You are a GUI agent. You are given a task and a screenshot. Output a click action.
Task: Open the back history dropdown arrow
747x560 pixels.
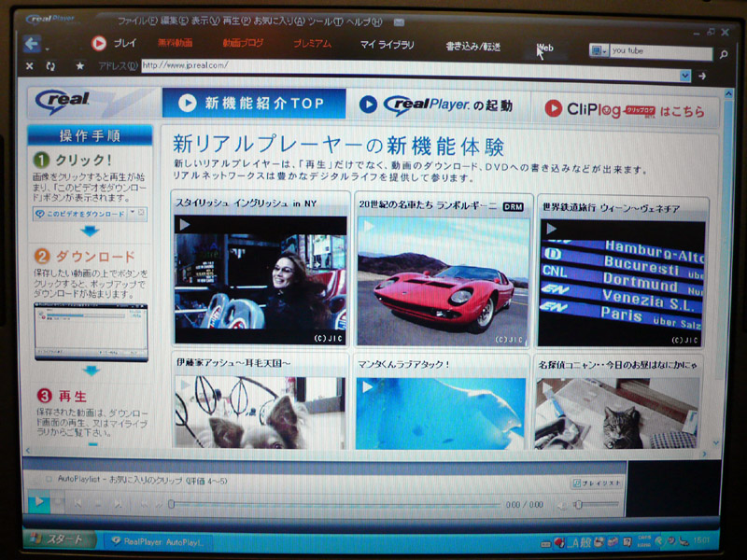point(47,49)
